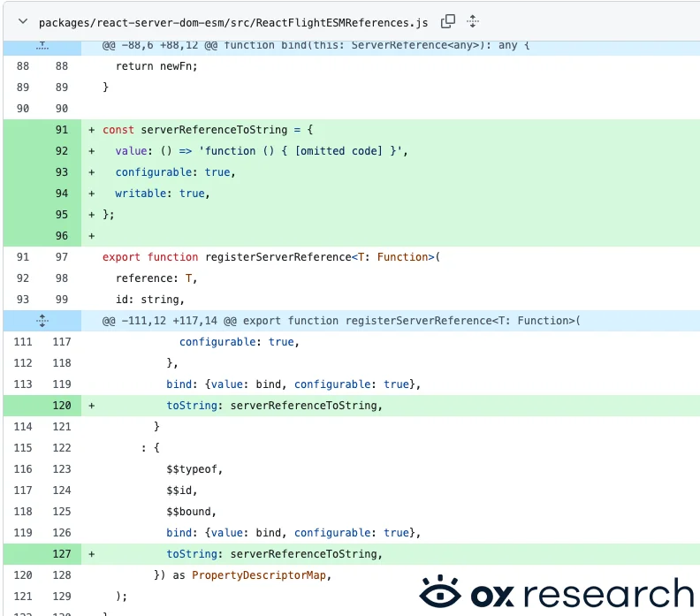Copy the file path to clipboard
The height and width of the screenshot is (616, 700).
click(448, 21)
